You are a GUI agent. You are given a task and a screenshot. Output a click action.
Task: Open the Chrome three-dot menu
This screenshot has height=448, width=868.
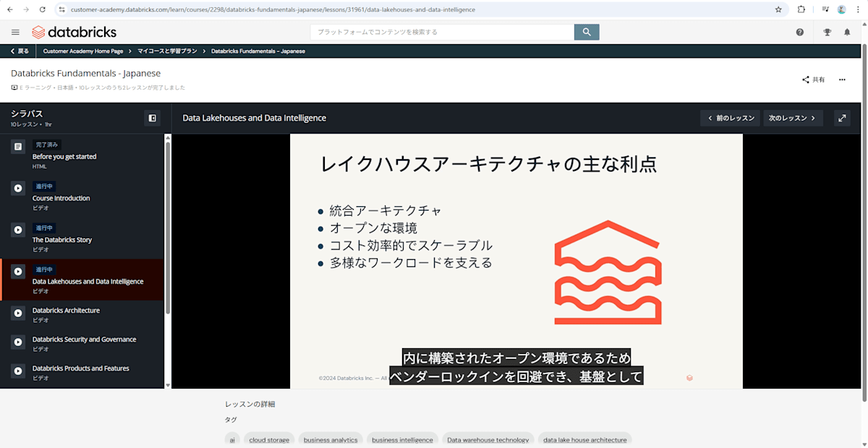tap(858, 9)
